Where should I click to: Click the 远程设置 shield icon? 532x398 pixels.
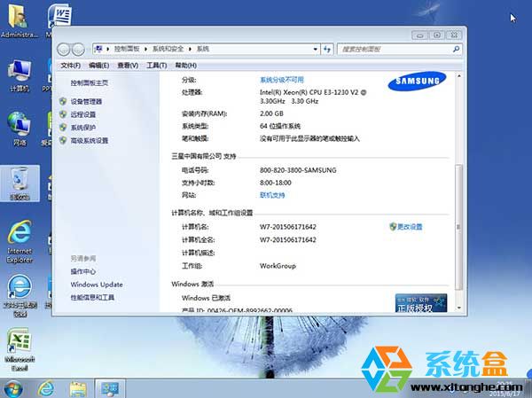(63, 114)
